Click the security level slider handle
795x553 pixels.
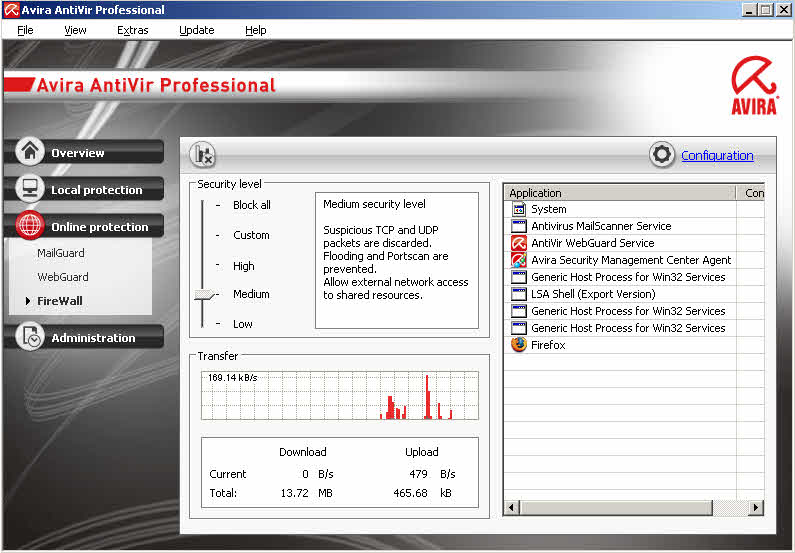pos(205,294)
